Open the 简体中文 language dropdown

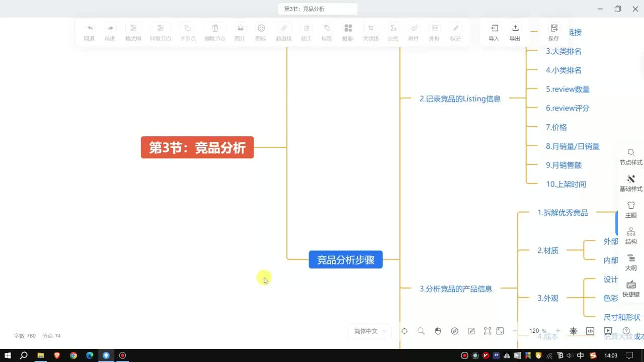pyautogui.click(x=370, y=331)
